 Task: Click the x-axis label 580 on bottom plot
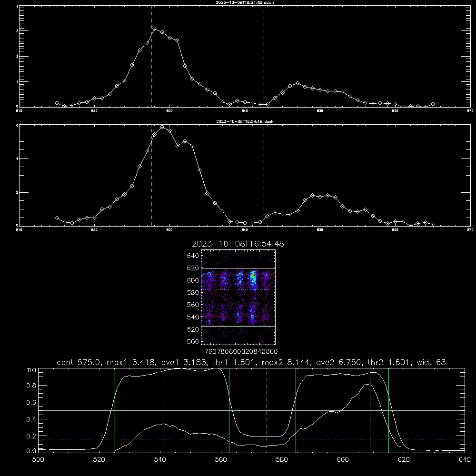point(282,460)
